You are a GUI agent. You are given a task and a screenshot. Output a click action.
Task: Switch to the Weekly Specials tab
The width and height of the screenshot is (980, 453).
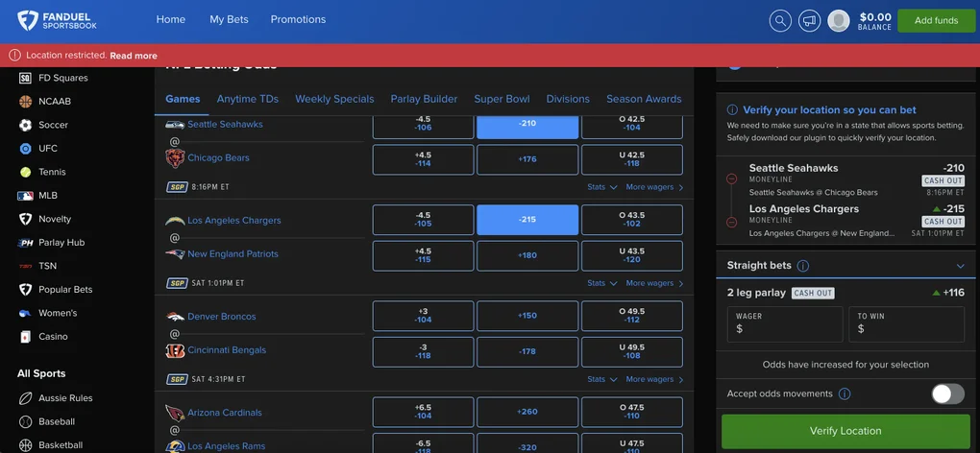[334, 99]
